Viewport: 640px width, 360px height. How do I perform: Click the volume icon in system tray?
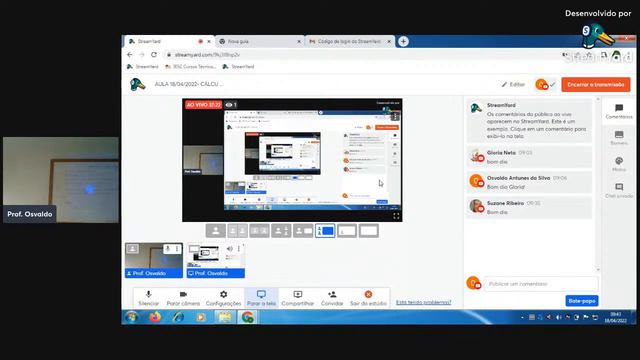point(558,317)
